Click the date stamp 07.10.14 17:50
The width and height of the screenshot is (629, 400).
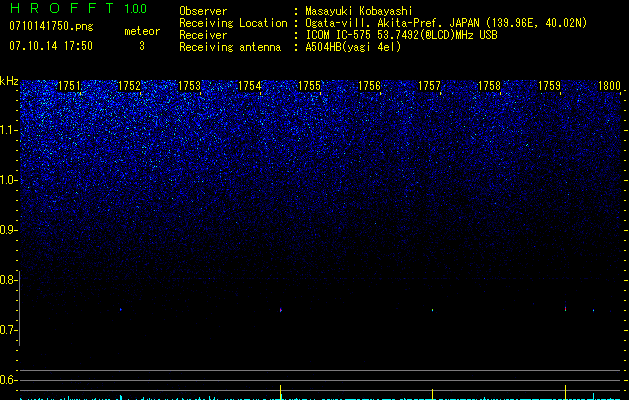[x=51, y=46]
